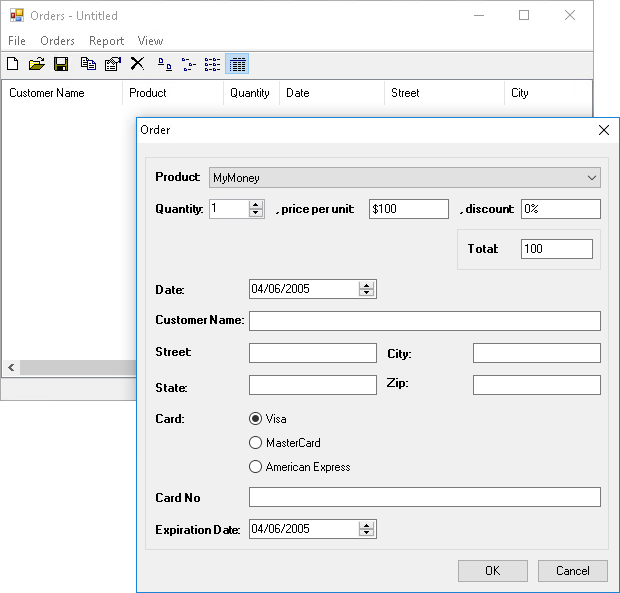Click the Copy toolbar icon
The image size is (620, 593).
point(88,64)
